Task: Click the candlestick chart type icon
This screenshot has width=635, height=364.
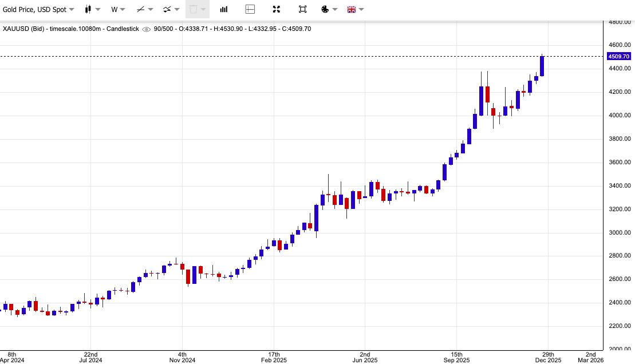Action: coord(88,9)
